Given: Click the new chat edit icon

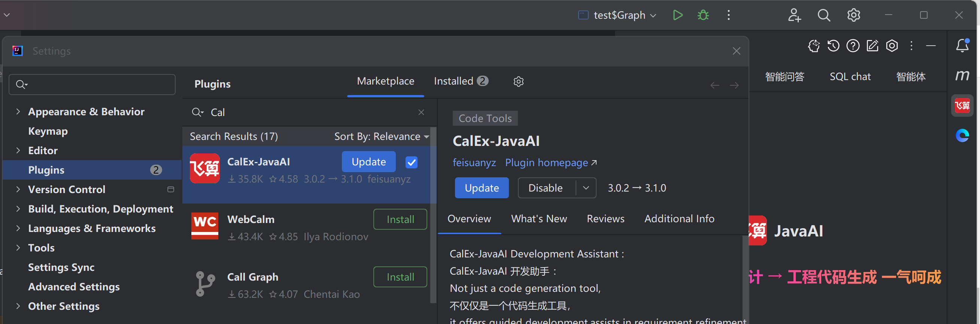Looking at the screenshot, I should click(x=872, y=46).
